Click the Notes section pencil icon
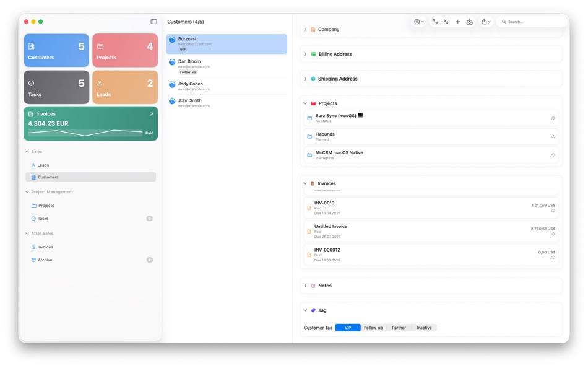588x368 pixels. [313, 286]
